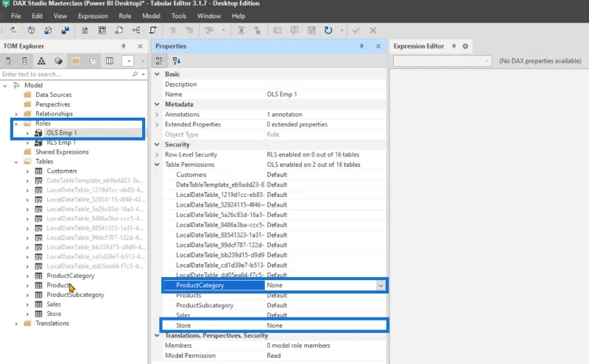The height and width of the screenshot is (364, 589).
Task: Pin the Expression Editor panel
Action: [454, 46]
